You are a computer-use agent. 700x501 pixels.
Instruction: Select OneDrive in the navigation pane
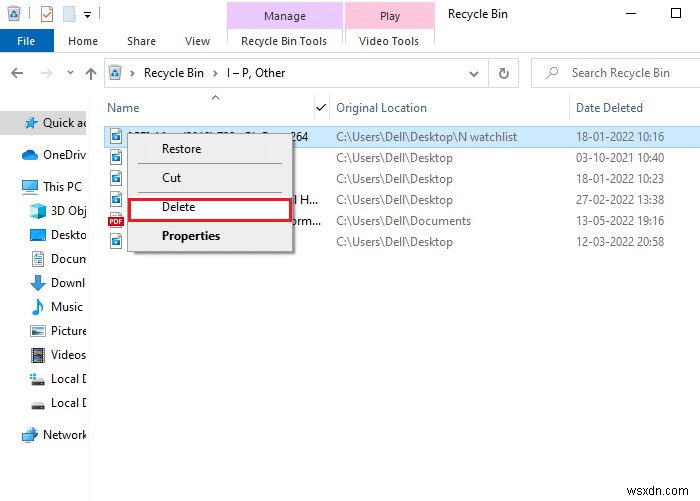click(x=54, y=155)
